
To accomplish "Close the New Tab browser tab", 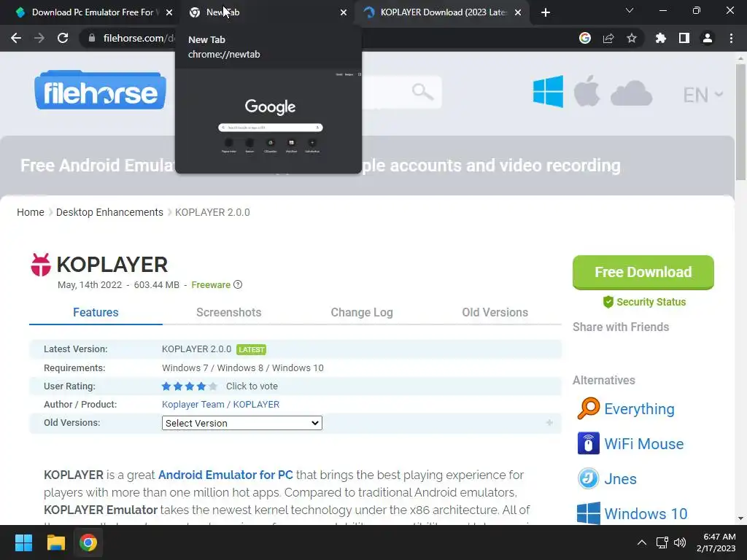I will [x=344, y=12].
